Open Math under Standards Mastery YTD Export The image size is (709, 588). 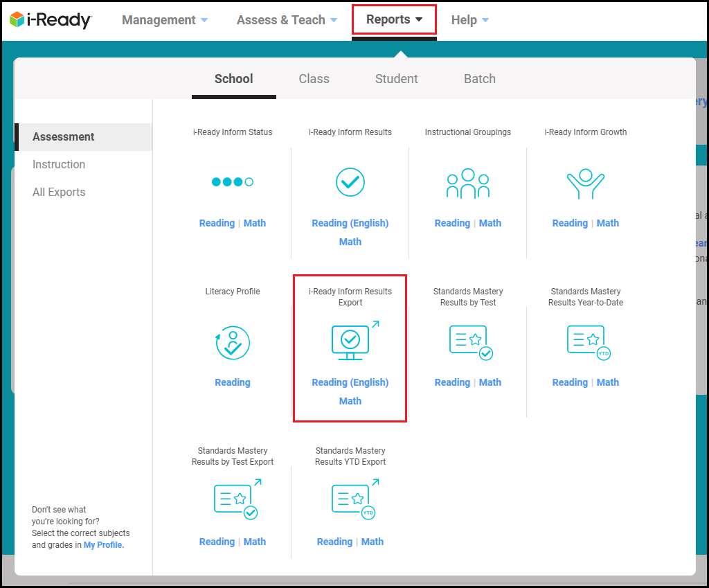tap(372, 542)
